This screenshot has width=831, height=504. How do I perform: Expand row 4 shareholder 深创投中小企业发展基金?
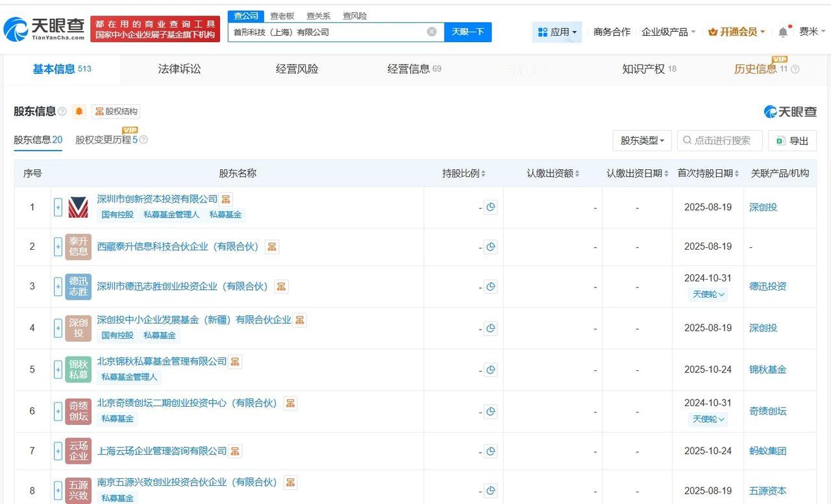58,328
